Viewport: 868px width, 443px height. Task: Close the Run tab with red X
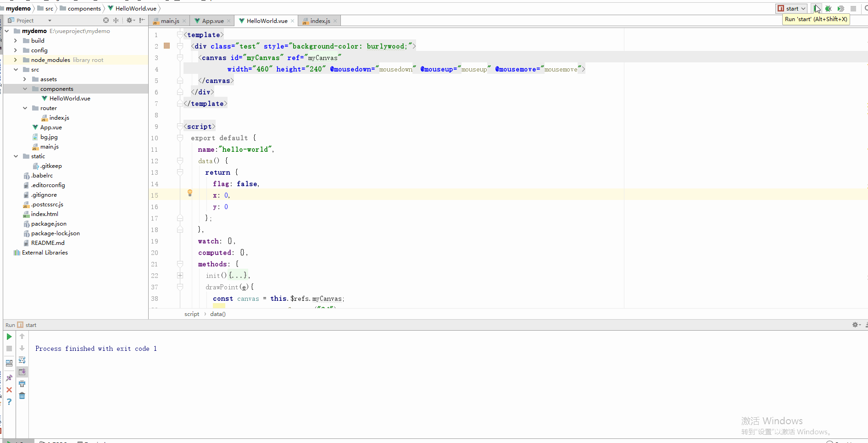pyautogui.click(x=9, y=390)
